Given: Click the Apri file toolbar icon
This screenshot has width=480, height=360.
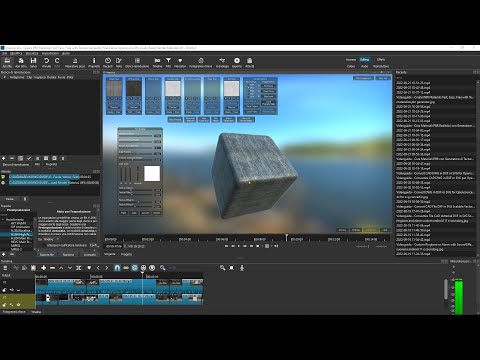Looking at the screenshot, I should [7, 62].
